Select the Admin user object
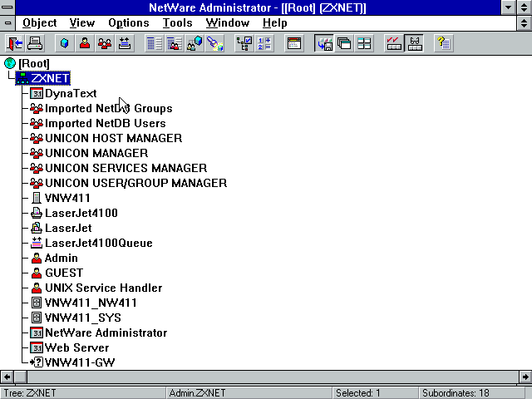 point(54,258)
